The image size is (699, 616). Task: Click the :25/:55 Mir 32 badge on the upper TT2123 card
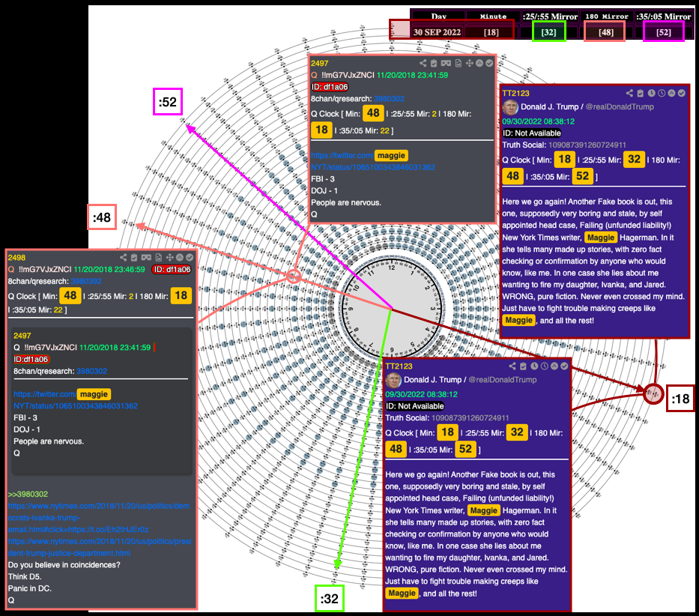tap(634, 159)
